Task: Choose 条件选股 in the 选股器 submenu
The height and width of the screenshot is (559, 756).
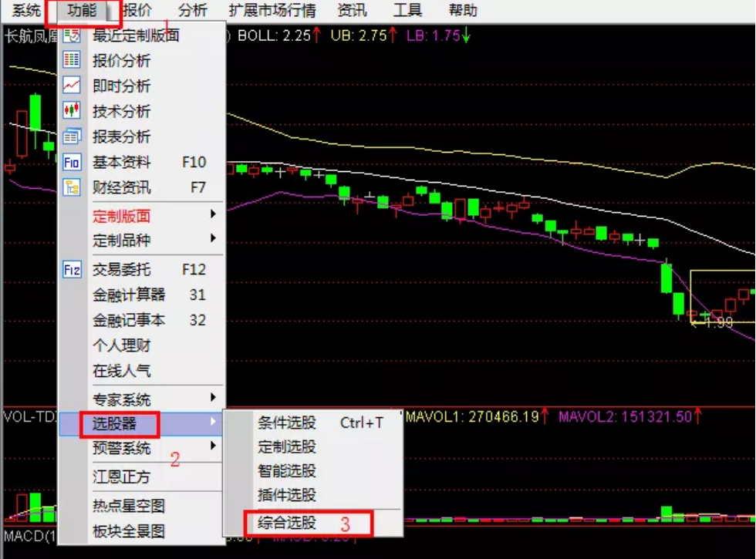Action: [287, 423]
